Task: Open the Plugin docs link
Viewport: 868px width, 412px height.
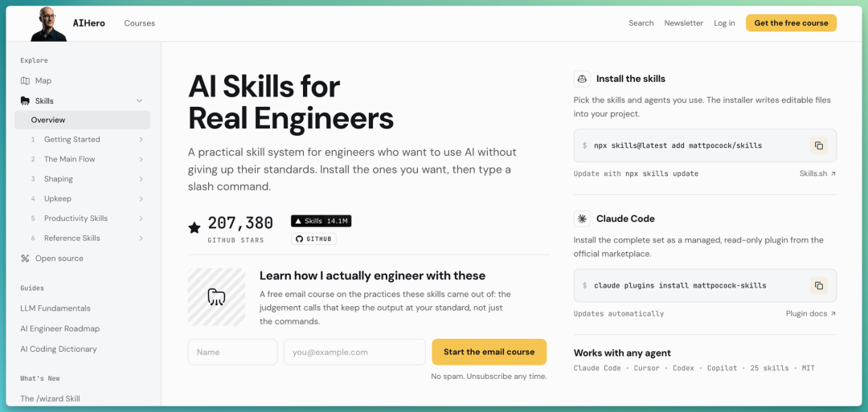Action: [810, 313]
